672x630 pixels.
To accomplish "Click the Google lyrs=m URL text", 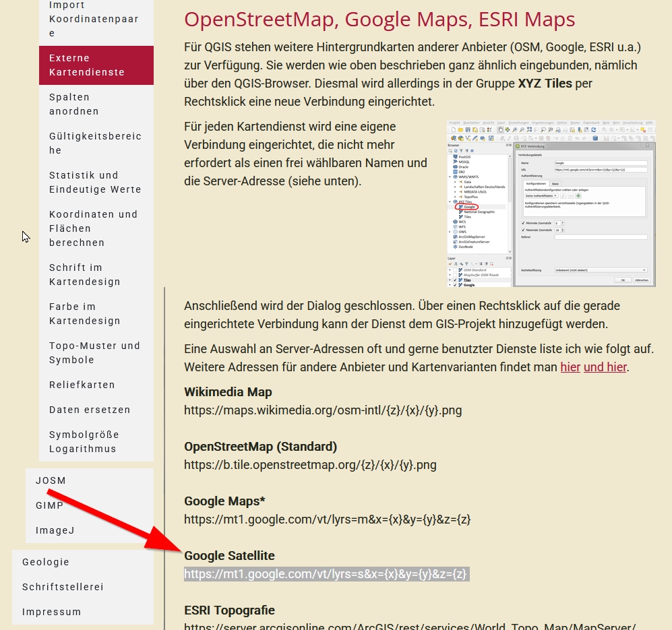I will tap(328, 519).
